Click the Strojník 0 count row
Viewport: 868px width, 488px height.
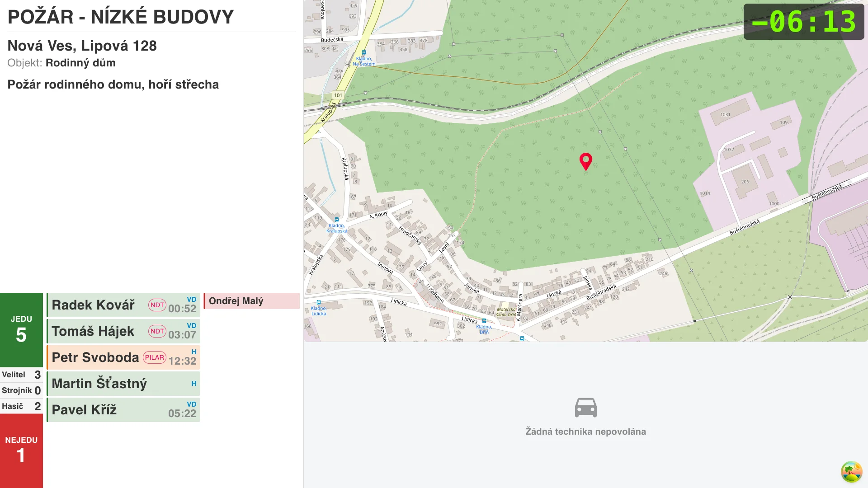(x=21, y=390)
